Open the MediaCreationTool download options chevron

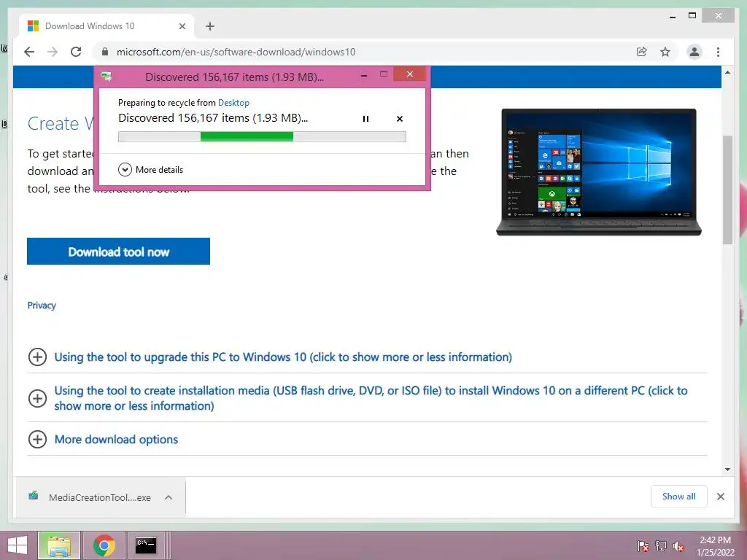coord(169,497)
